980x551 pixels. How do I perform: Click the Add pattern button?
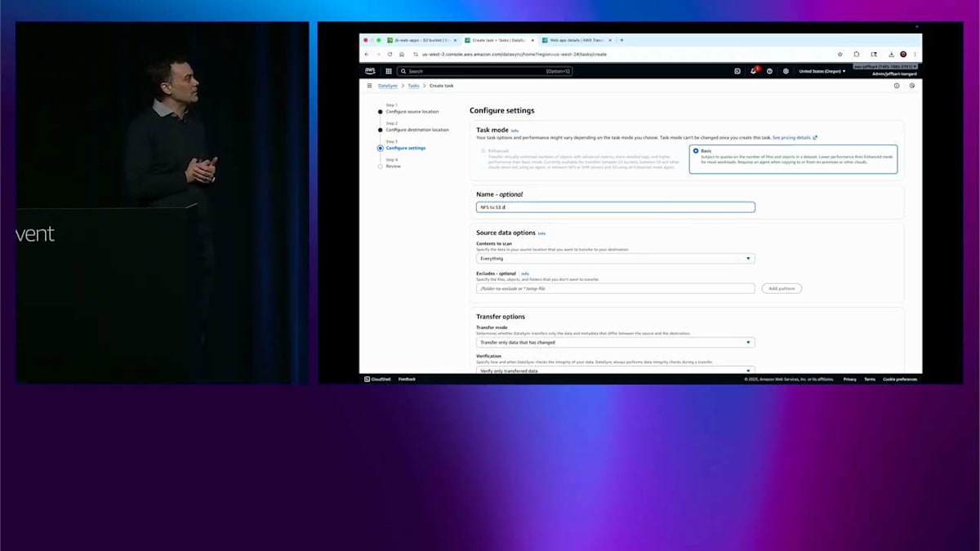[782, 289]
